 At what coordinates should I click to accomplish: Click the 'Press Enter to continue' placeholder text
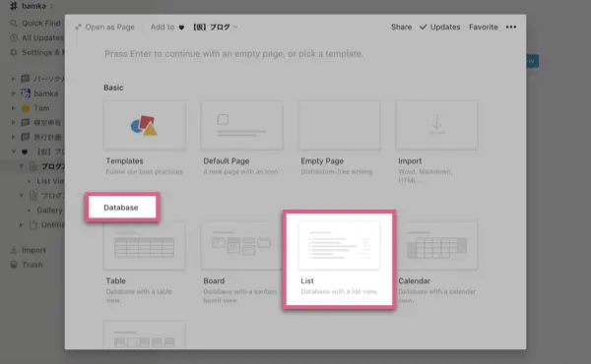click(233, 54)
